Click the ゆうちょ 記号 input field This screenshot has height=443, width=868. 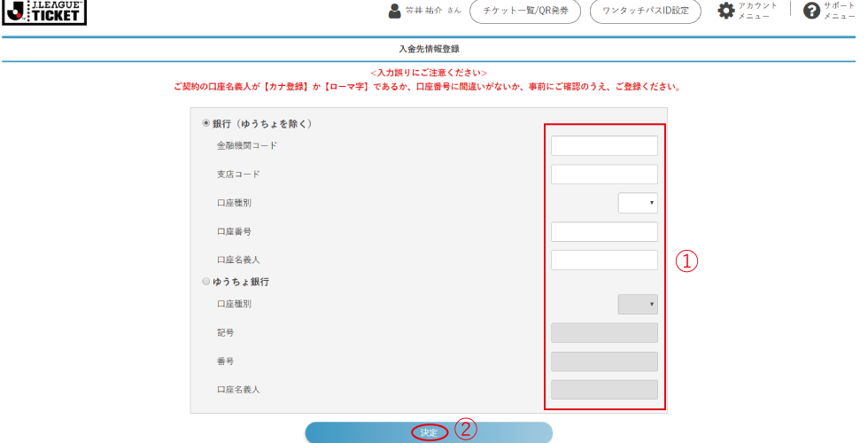(x=604, y=332)
